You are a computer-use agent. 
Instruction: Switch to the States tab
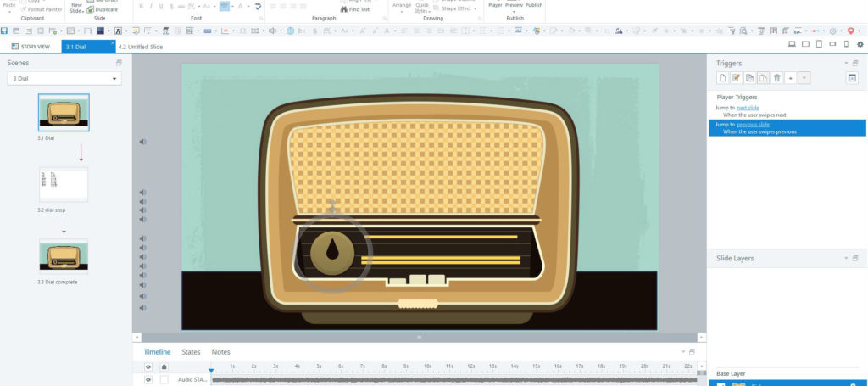(191, 352)
